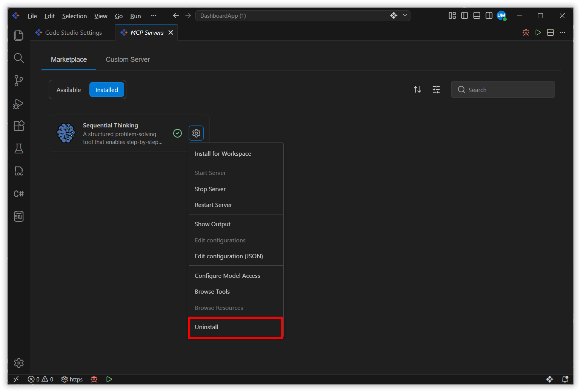Image resolution: width=581 pixels, height=392 pixels.
Task: Click the MCP Servers tab label
Action: point(147,33)
